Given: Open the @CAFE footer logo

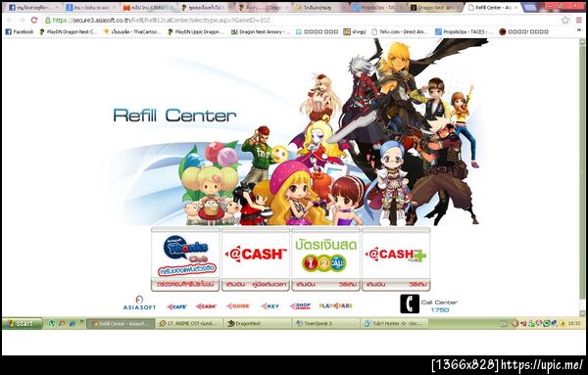Looking at the screenshot, I should pyautogui.click(x=176, y=306).
